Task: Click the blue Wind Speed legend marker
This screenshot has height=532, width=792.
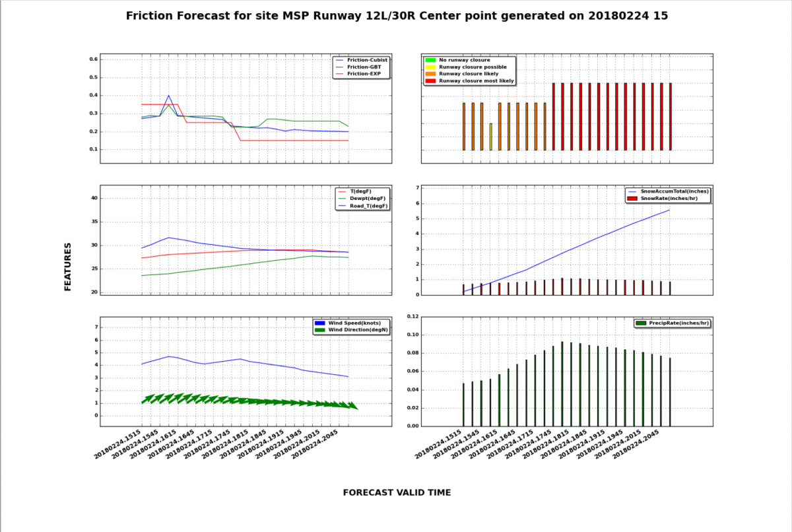Action: pos(320,323)
